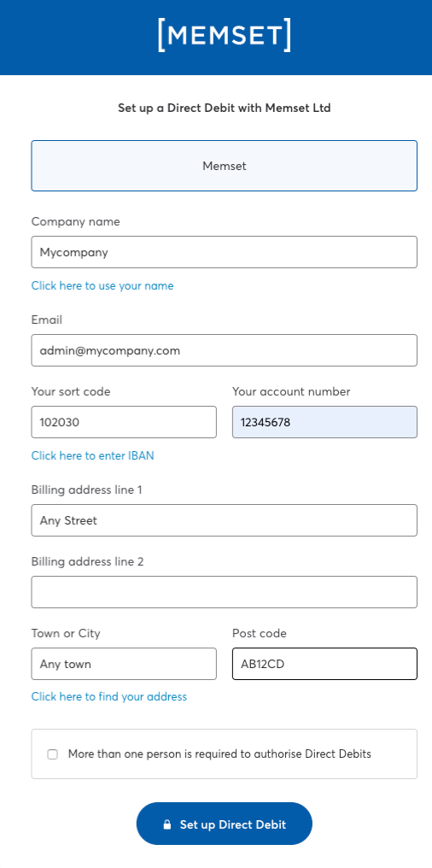432x868 pixels.
Task: Click into the Email input field
Action: (x=224, y=350)
